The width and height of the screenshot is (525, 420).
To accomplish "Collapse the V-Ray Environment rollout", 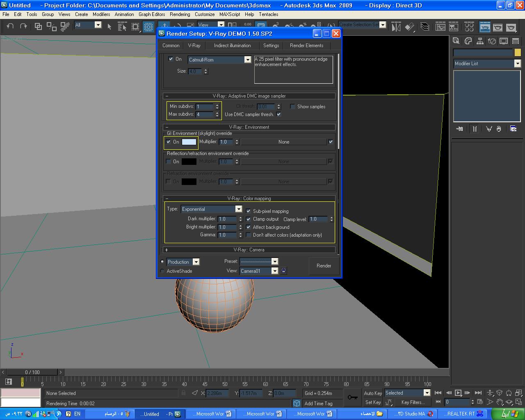I will point(249,127).
